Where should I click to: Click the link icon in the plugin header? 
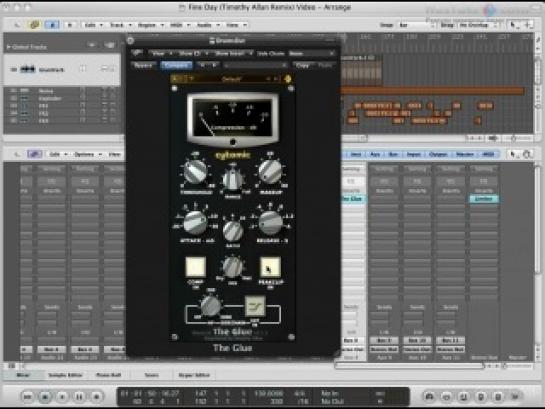pos(138,53)
